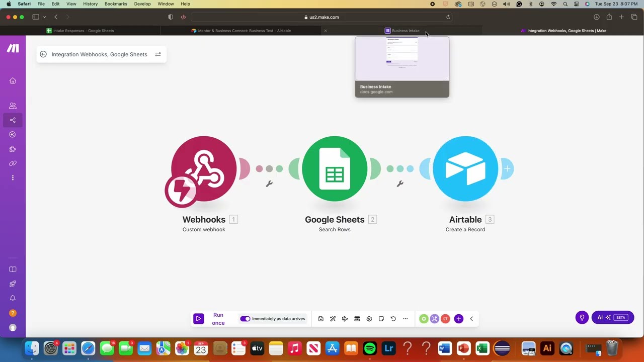This screenshot has height=362, width=644.
Task: Open the puzzle piece apps icon in sidebar
Action: point(13,149)
